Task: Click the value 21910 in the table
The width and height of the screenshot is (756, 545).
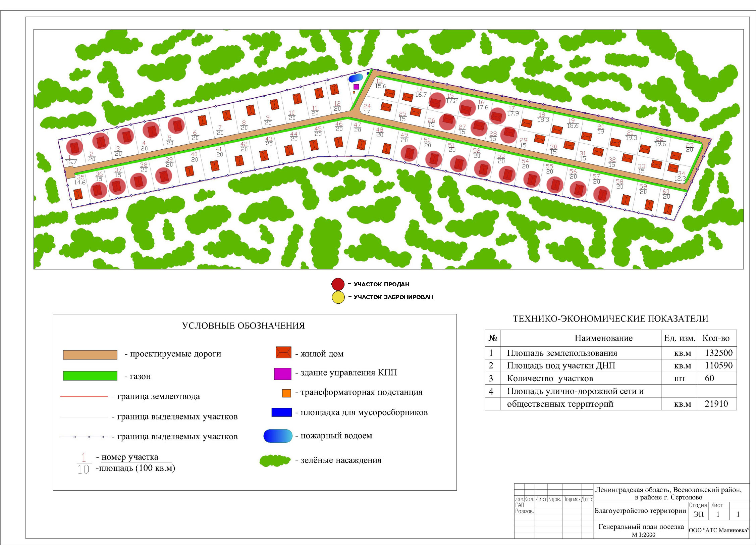Action: (716, 404)
